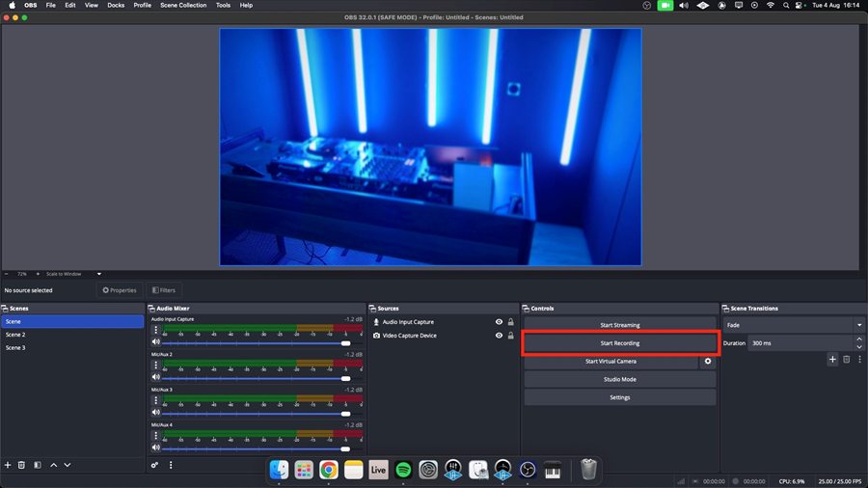Open the Edit menu

coord(70,5)
